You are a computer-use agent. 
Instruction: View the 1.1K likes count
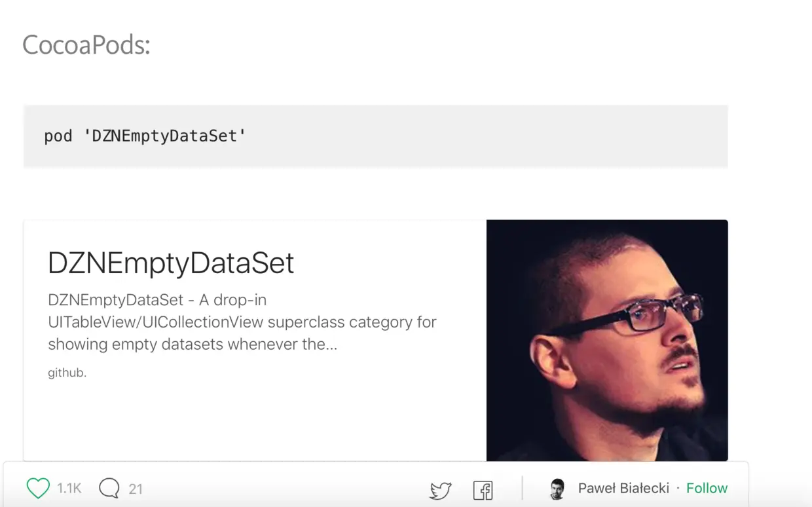pos(69,489)
